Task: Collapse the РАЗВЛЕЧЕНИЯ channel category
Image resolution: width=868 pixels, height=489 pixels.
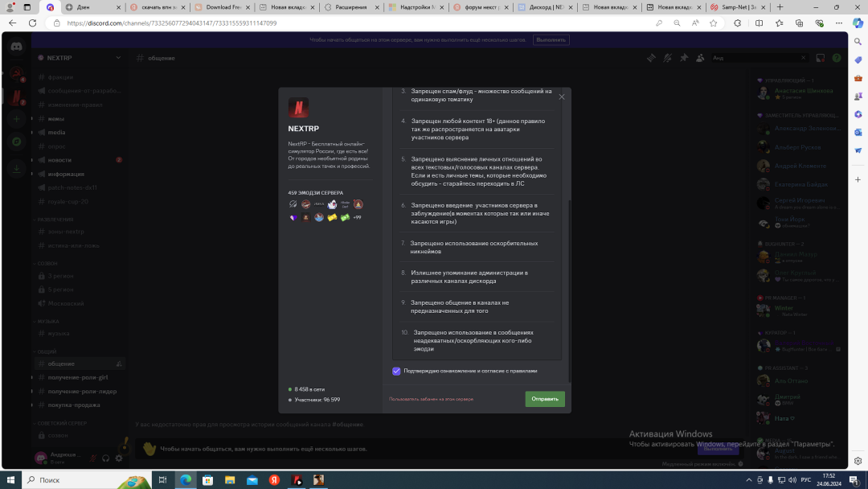Action: point(55,220)
